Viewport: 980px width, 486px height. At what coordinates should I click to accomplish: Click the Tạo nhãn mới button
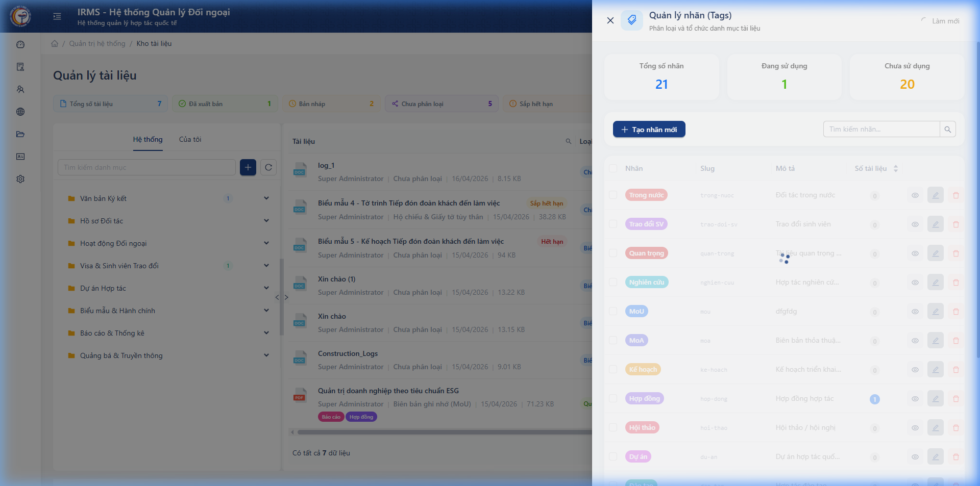[x=649, y=130]
